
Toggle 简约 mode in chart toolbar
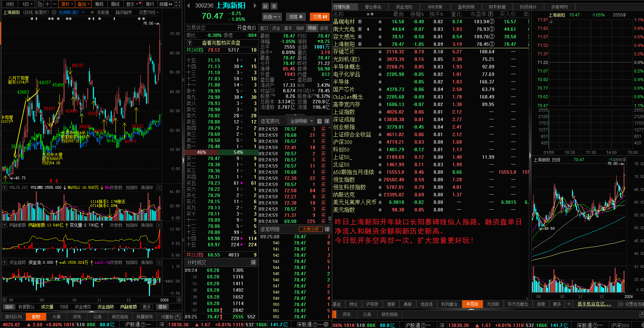point(150,4)
